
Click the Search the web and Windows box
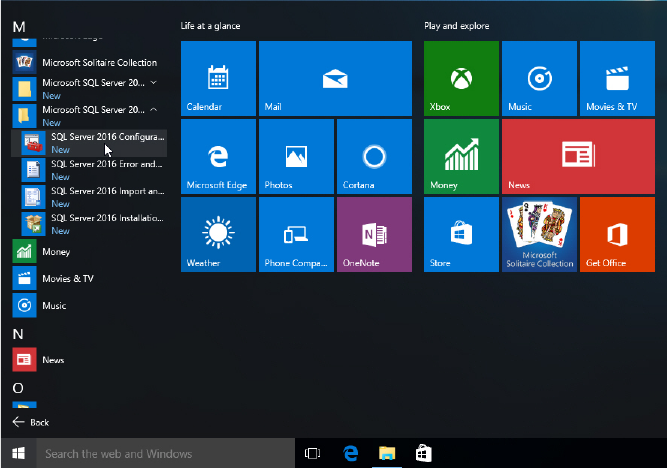(x=165, y=453)
